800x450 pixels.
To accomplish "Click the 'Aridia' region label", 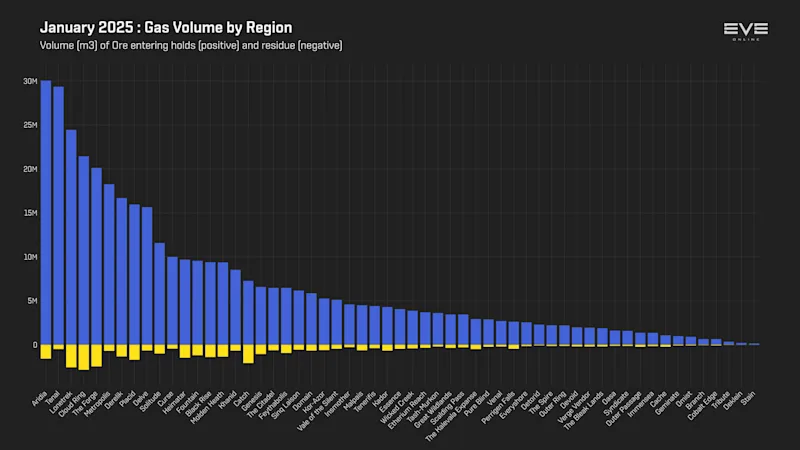I will click(40, 398).
